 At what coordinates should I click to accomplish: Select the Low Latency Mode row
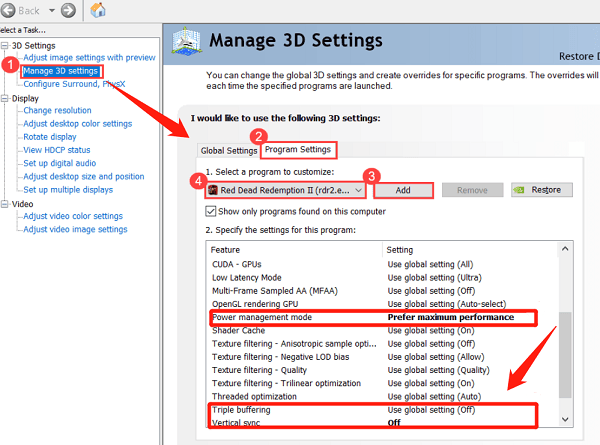coord(382,277)
